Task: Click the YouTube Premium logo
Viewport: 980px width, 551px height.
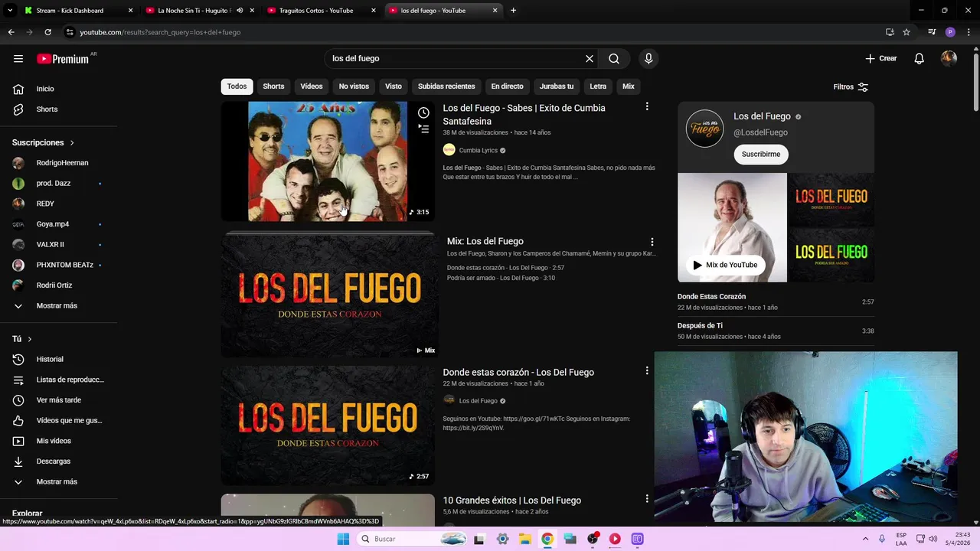Action: (64, 59)
